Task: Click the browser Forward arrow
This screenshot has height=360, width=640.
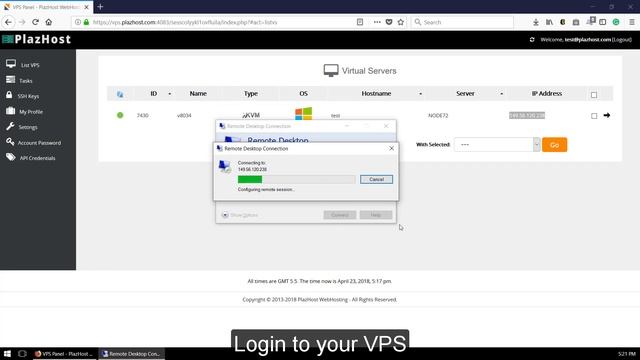Action: point(22,22)
